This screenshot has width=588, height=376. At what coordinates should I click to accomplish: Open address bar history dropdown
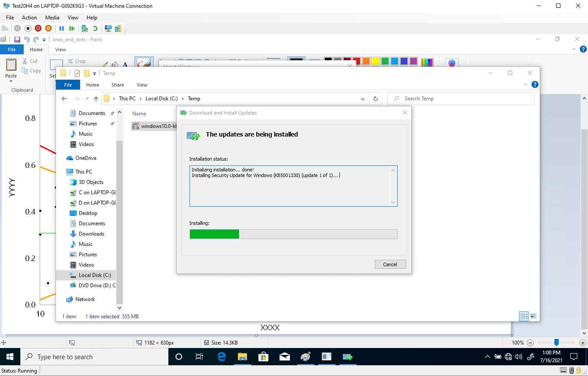click(x=363, y=99)
